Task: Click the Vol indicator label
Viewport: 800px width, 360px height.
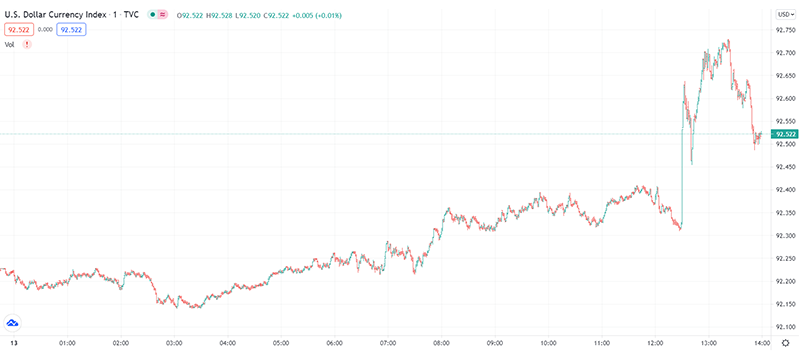Action: click(x=10, y=44)
